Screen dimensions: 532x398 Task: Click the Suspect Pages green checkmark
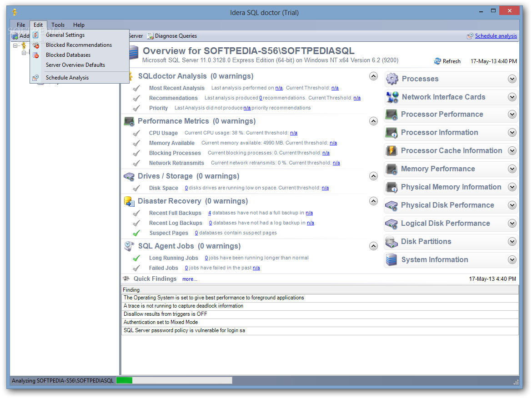pyautogui.click(x=136, y=233)
